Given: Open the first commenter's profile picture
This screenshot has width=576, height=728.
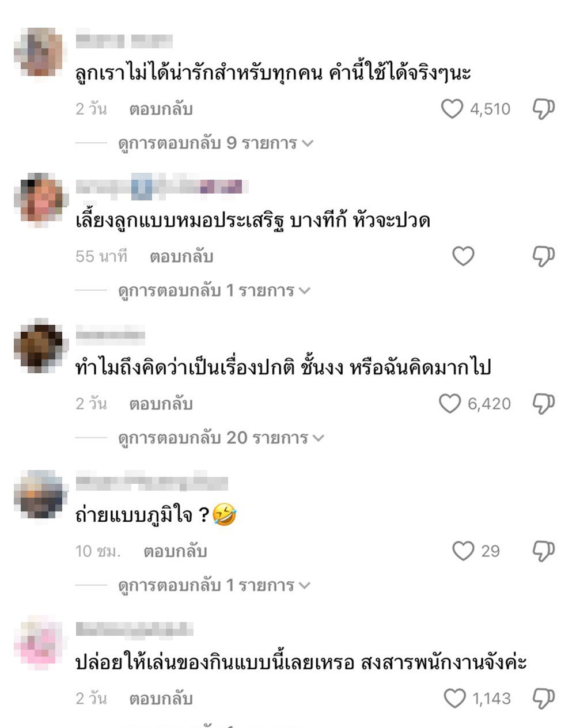Looking at the screenshot, I should pyautogui.click(x=39, y=52).
